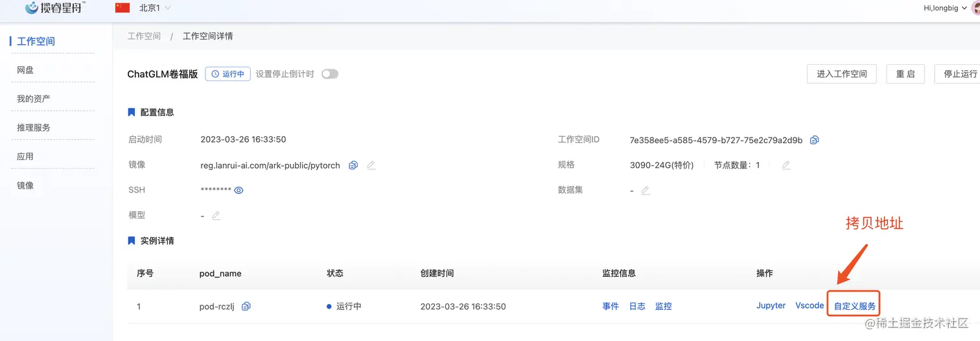This screenshot has width=980, height=341.
Task: Open the Vscode link
Action: (810, 305)
